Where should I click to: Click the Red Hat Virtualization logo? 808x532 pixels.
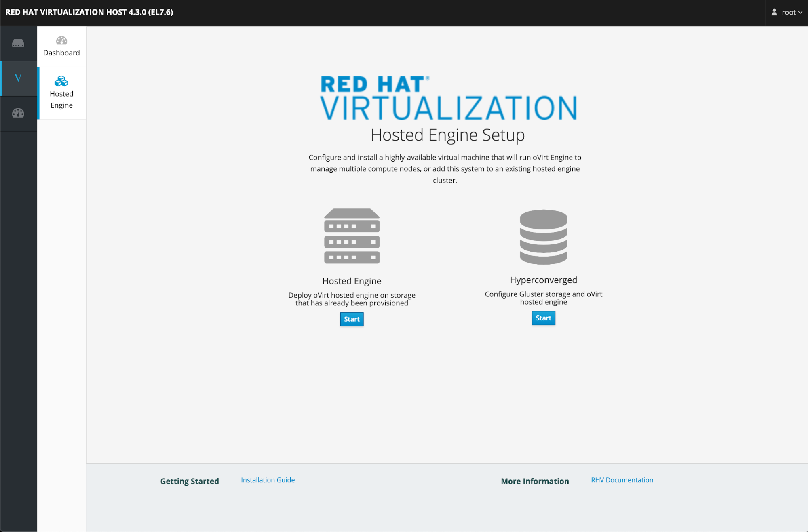tap(448, 98)
